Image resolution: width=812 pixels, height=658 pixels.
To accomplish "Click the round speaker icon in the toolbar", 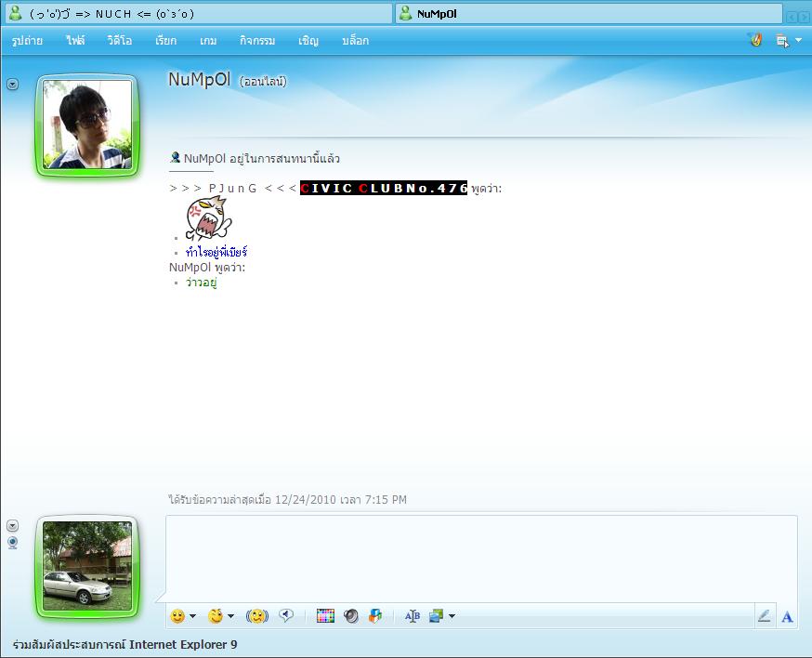I will [x=351, y=615].
